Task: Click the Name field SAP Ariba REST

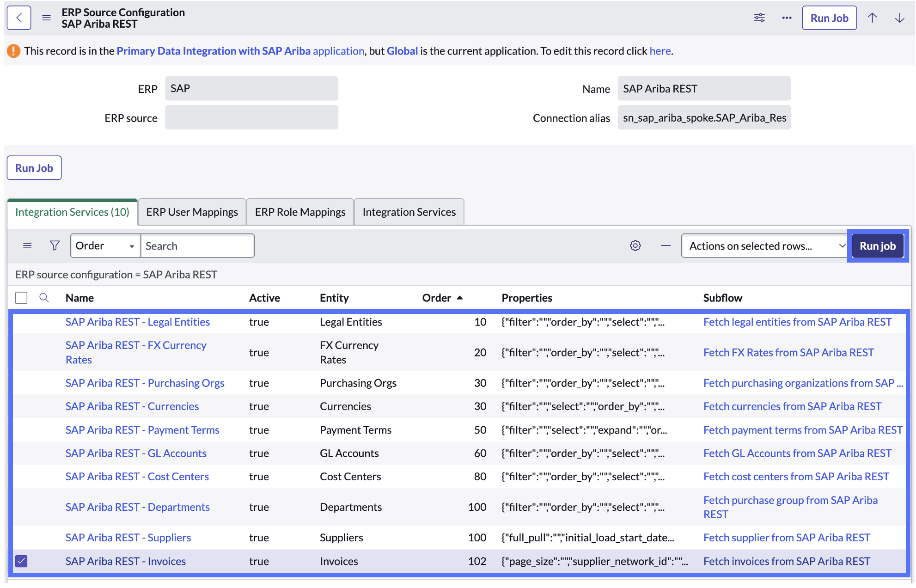Action: [704, 88]
